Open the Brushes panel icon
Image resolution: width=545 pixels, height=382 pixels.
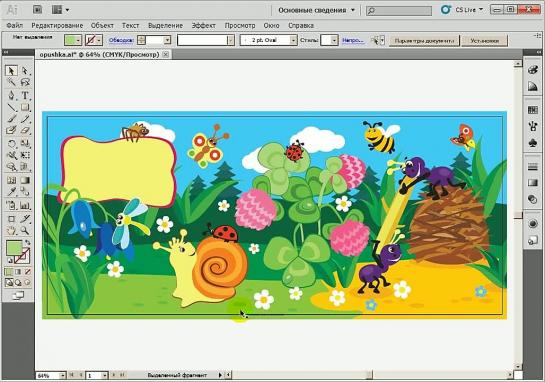coord(533,126)
